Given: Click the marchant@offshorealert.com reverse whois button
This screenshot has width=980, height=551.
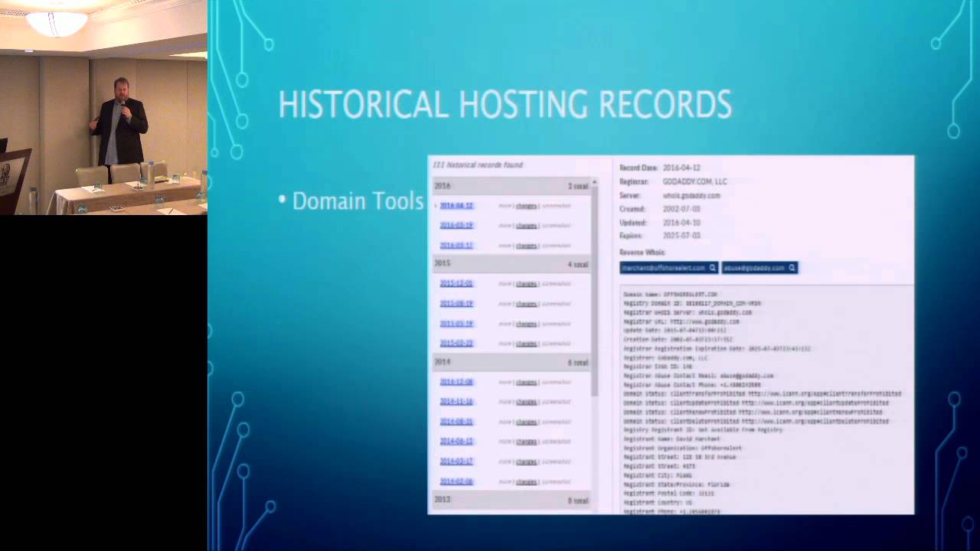Looking at the screenshot, I should [x=668, y=268].
